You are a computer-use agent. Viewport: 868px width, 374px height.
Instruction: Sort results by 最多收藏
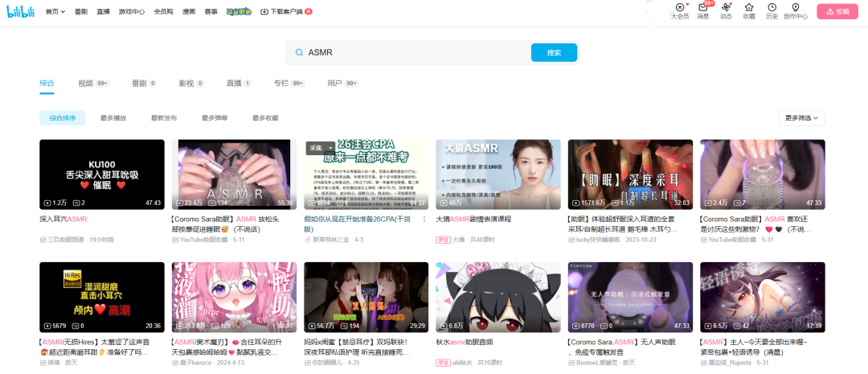tap(265, 118)
